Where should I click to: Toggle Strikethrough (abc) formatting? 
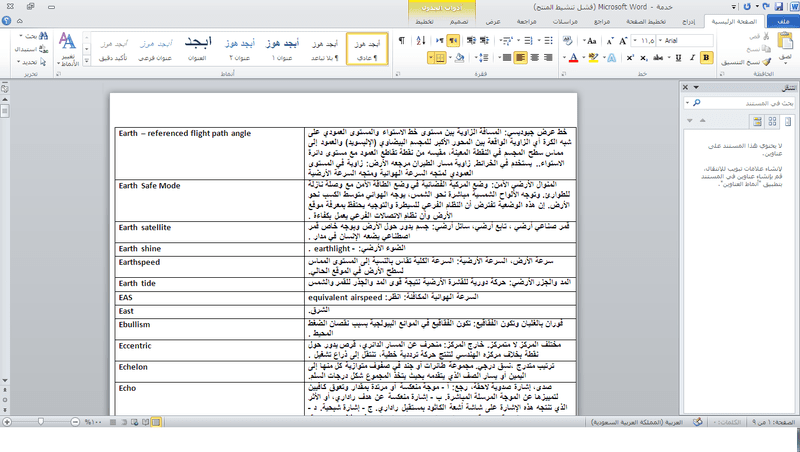tap(658, 58)
